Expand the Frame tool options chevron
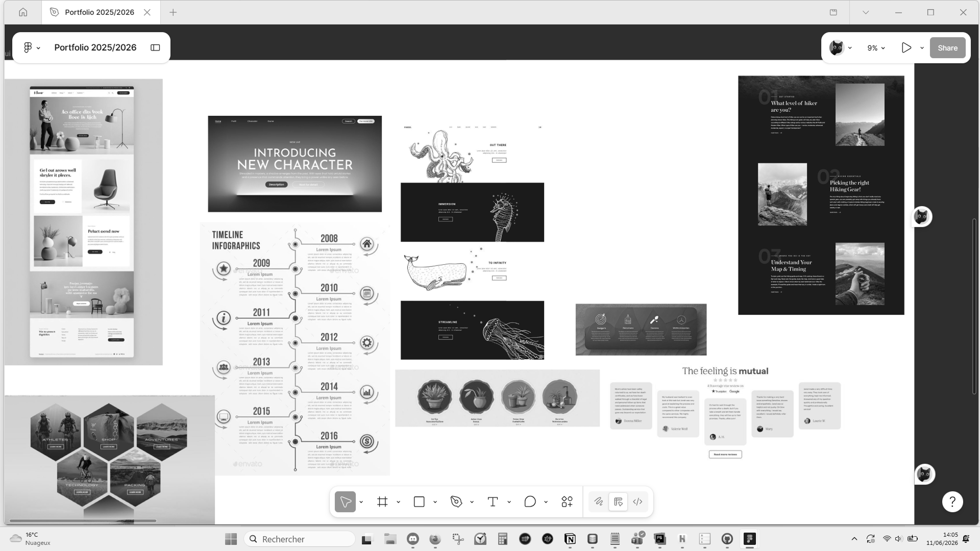 click(399, 502)
